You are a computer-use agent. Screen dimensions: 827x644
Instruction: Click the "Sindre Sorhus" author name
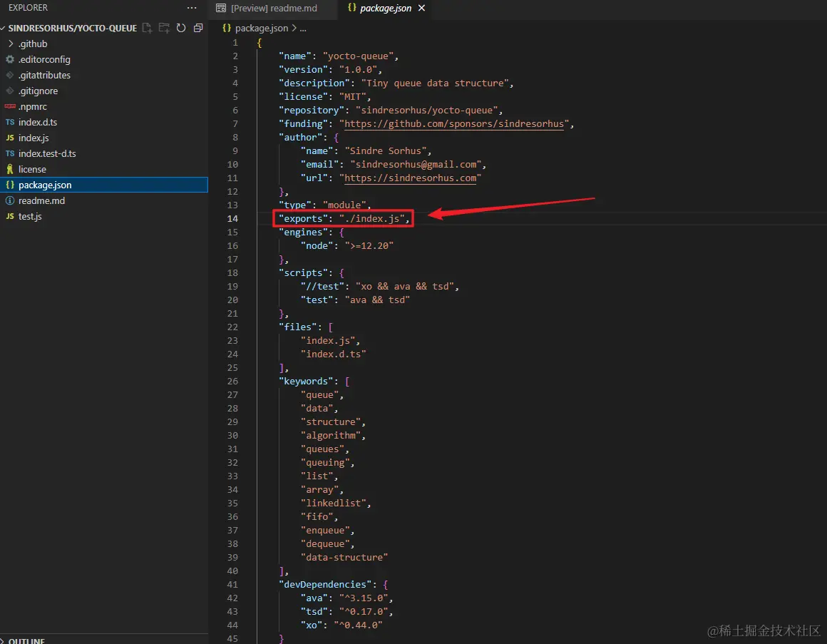[386, 151]
